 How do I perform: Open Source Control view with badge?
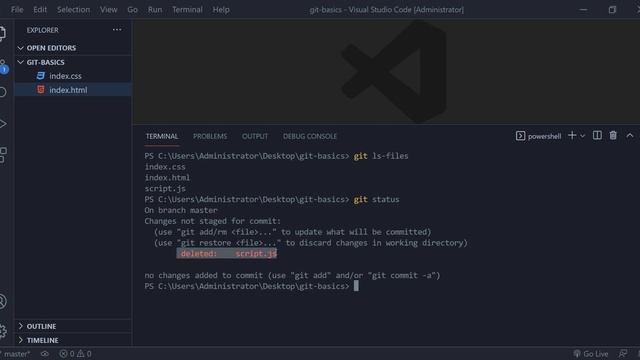[x=3, y=67]
